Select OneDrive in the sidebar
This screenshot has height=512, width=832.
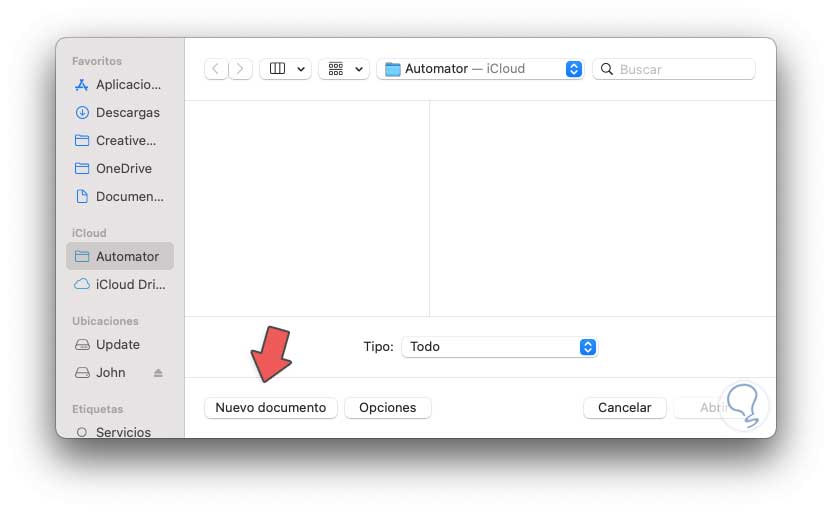click(x=120, y=168)
